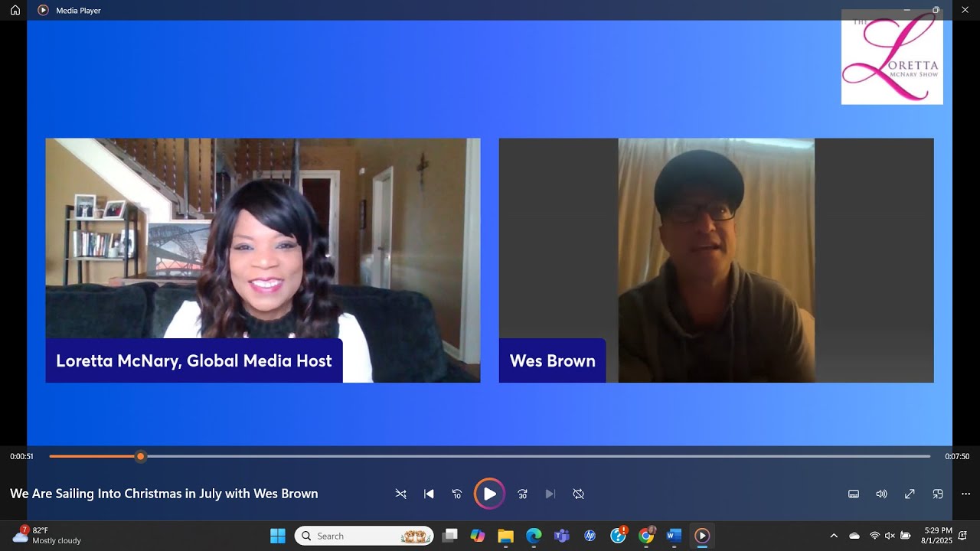Open File Explorer from the taskbar
The image size is (980, 551).
pyautogui.click(x=505, y=536)
